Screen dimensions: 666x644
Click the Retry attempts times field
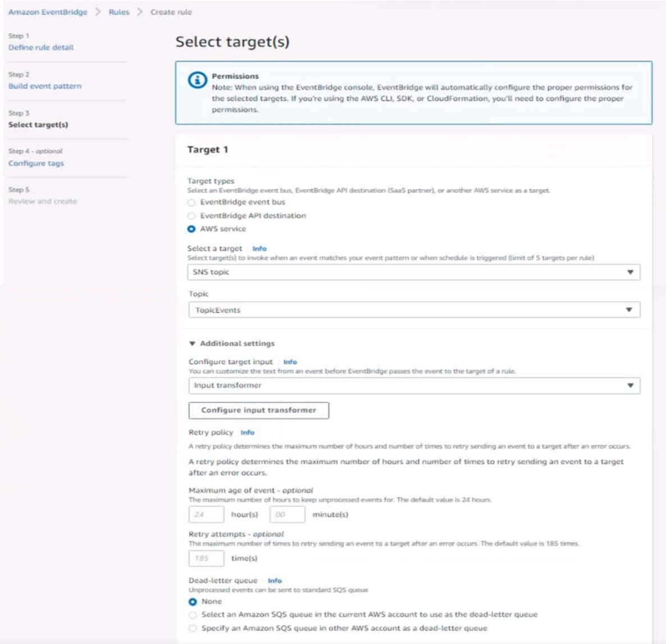206,559
